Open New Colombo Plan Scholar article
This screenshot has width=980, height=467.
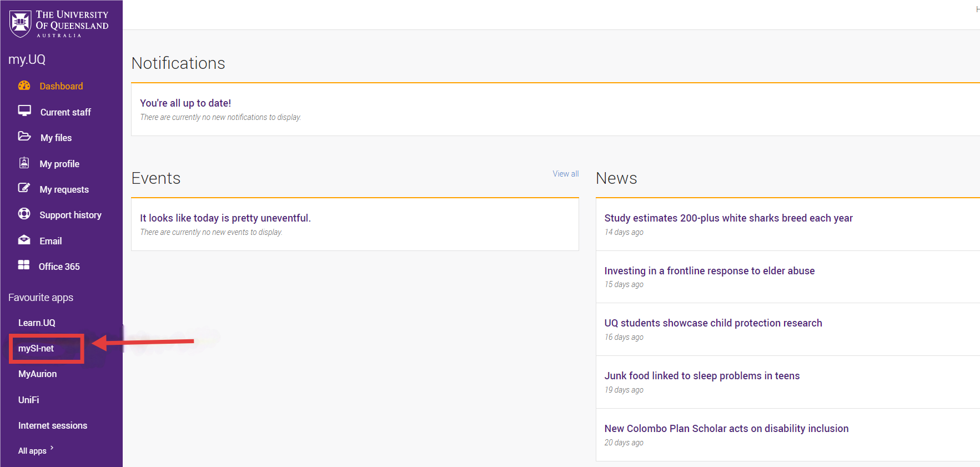click(x=726, y=429)
